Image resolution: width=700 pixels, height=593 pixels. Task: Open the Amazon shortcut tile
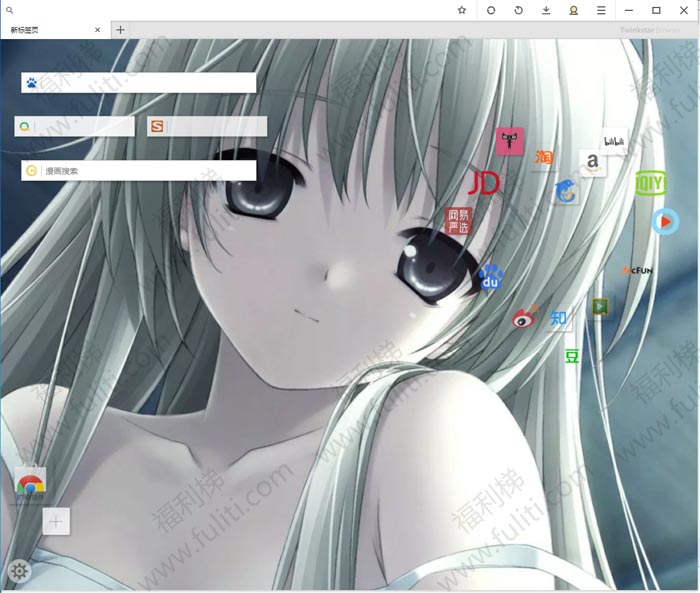593,162
